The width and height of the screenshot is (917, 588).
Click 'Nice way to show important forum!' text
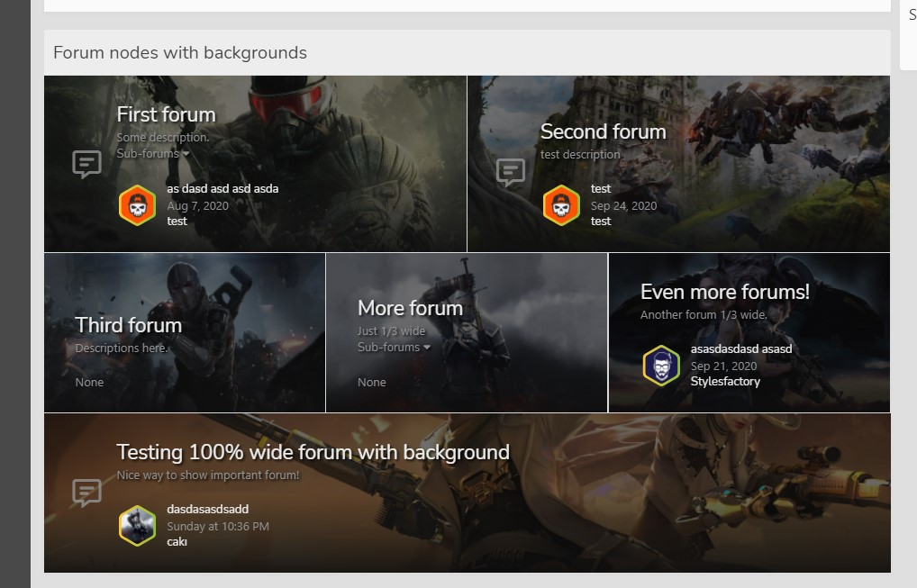coord(207,475)
